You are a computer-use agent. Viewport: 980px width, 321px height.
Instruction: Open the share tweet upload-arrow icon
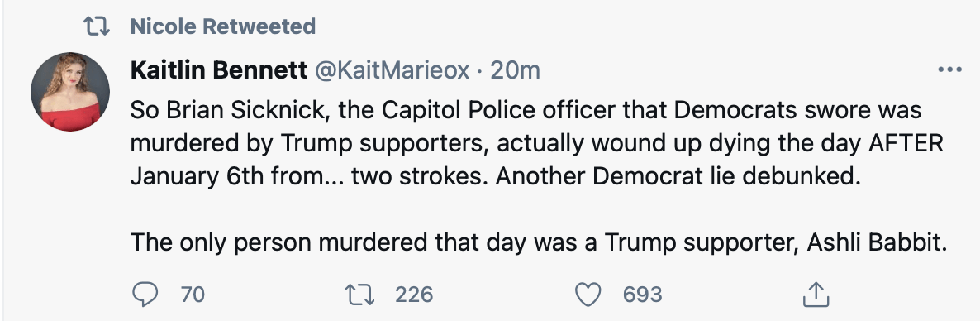coord(816,294)
